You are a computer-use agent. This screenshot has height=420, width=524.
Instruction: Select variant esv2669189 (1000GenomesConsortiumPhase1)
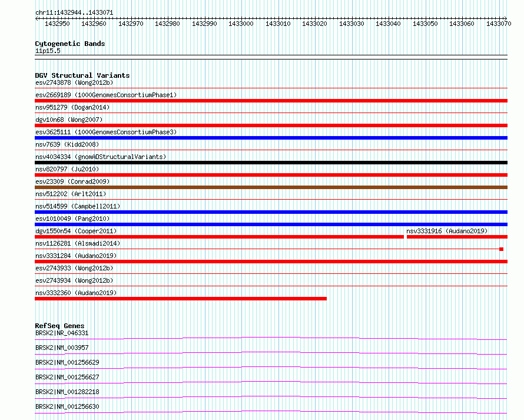[x=106, y=95]
